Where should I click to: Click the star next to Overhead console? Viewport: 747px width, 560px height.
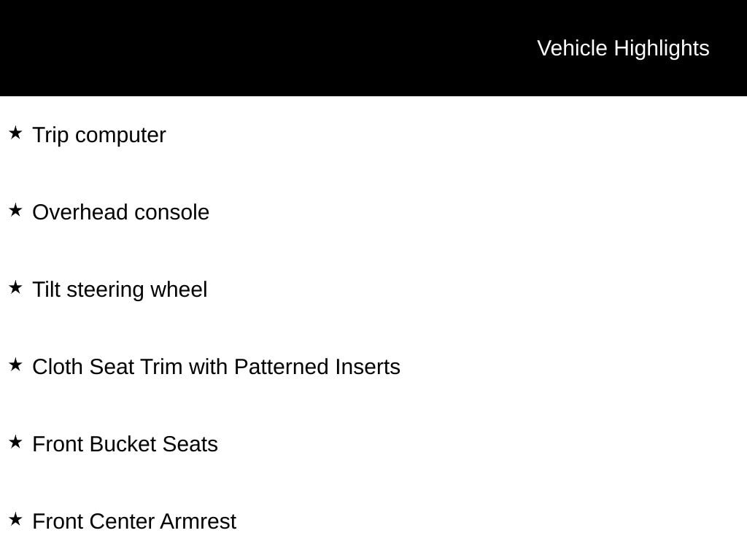coord(15,211)
